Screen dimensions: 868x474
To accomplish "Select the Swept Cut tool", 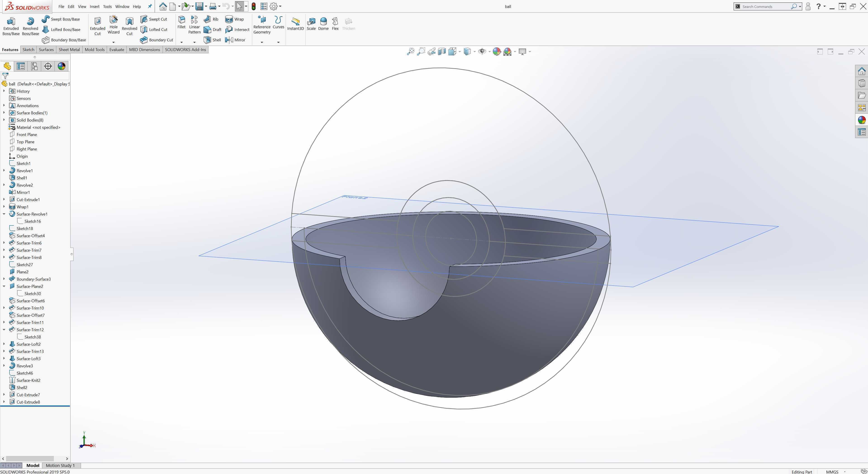I will [154, 19].
